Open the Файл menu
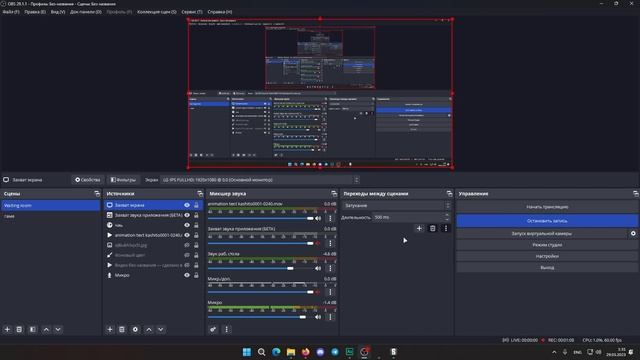640x360 pixels. coord(11,12)
